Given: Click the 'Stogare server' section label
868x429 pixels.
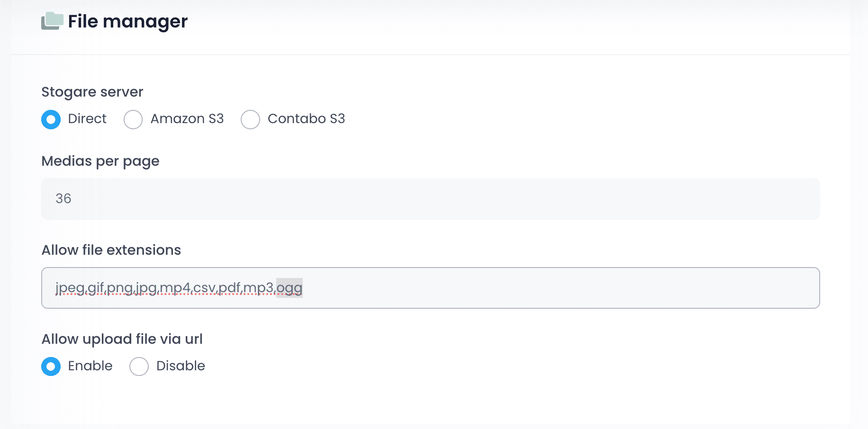Looking at the screenshot, I should (92, 92).
